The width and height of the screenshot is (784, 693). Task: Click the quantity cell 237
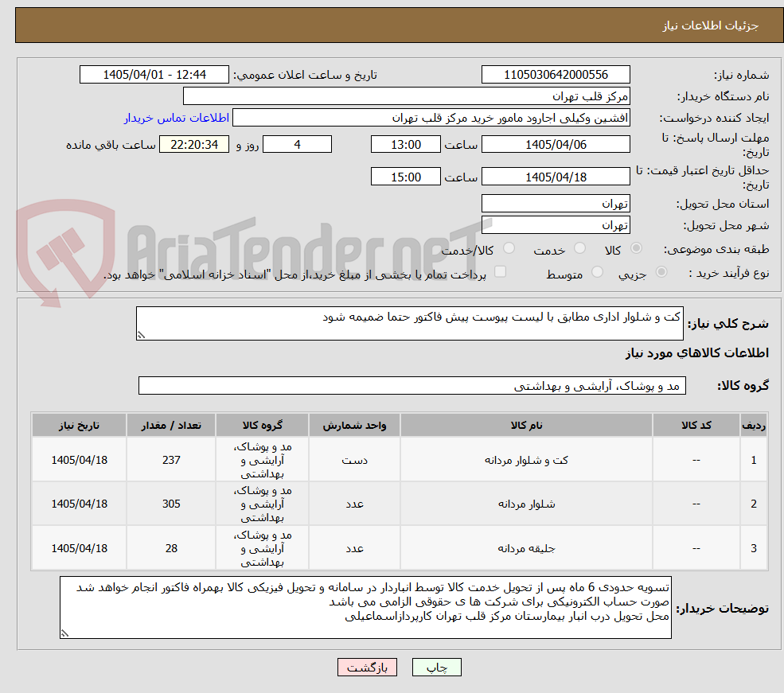[x=171, y=460]
